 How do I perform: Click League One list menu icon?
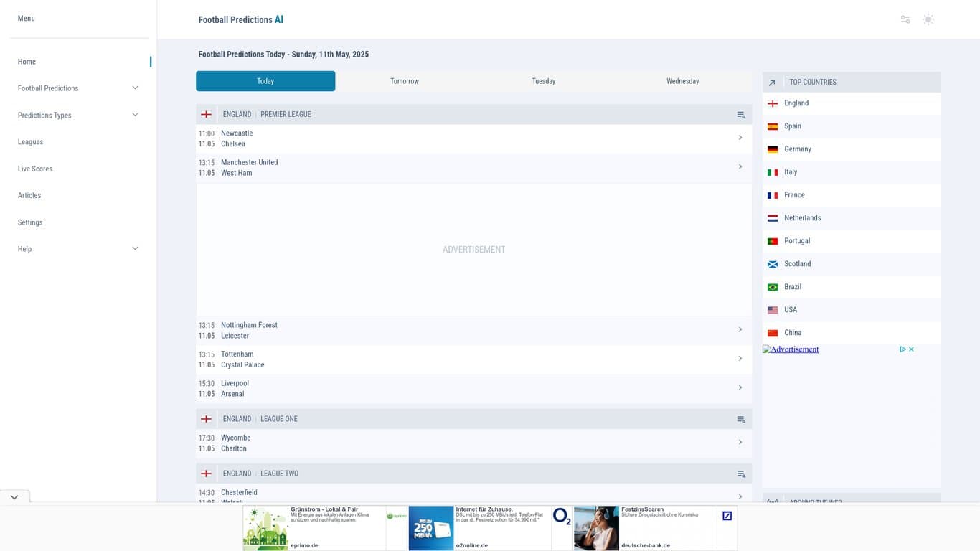(741, 419)
